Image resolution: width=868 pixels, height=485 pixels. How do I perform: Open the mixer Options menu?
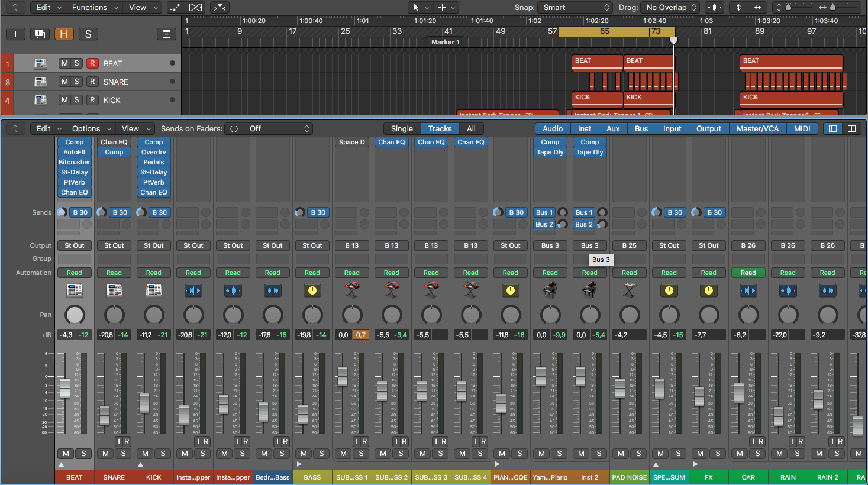[91, 129]
